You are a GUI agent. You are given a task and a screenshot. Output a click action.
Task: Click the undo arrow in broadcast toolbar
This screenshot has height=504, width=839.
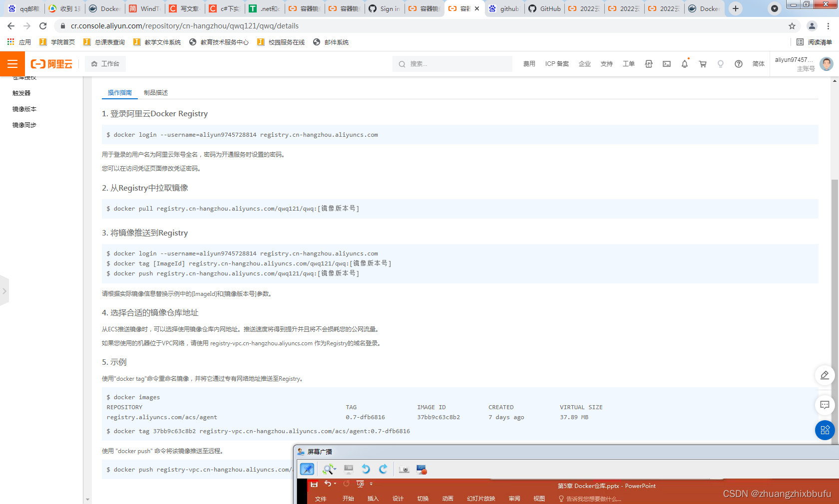(x=366, y=469)
